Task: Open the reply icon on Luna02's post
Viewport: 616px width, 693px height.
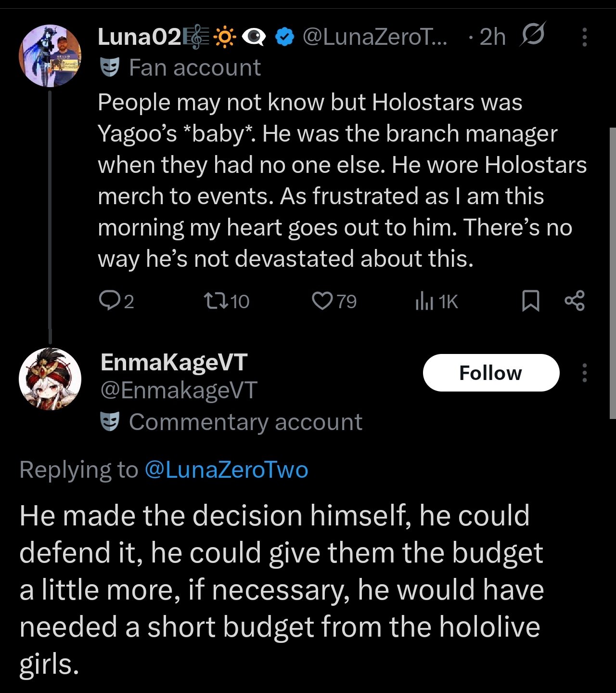Action: [x=109, y=301]
